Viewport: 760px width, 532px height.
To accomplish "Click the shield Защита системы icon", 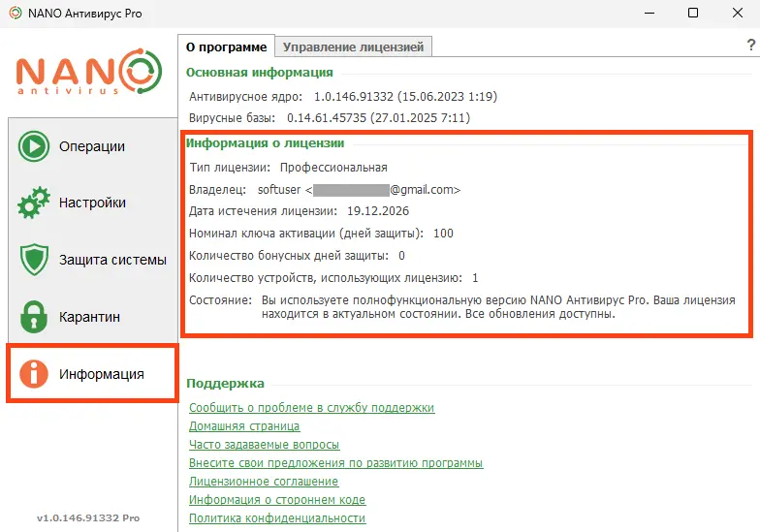I will (34, 260).
